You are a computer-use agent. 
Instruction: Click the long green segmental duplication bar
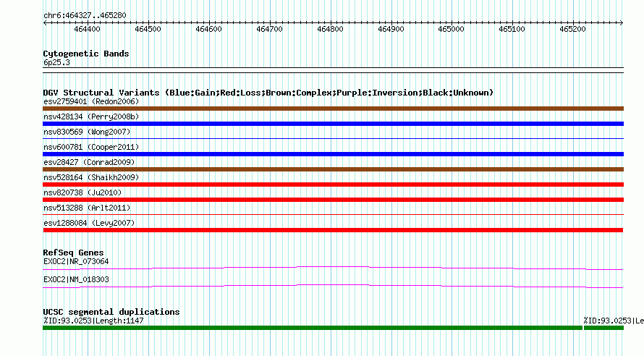313,328
